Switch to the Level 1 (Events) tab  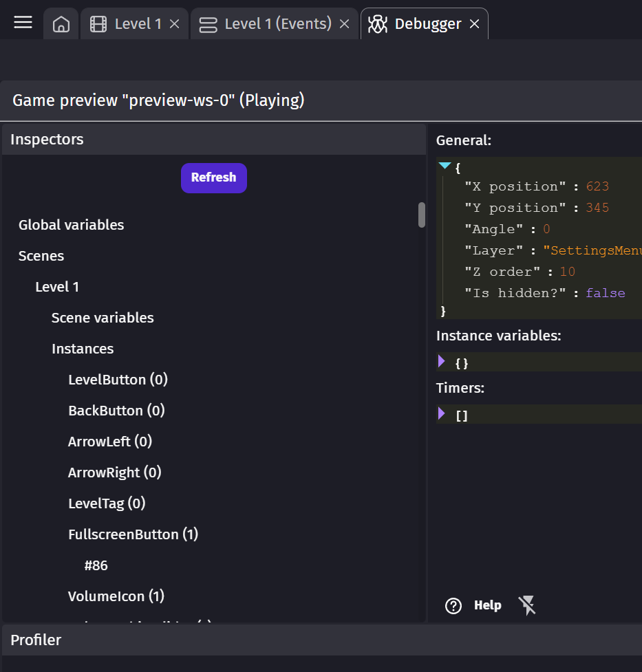278,24
